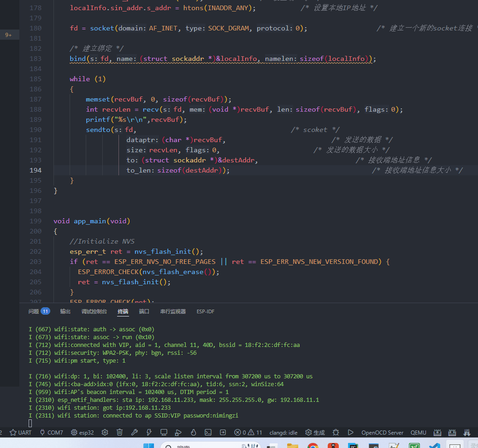
Task: Click the errors and warnings count indicator
Action: (248, 432)
